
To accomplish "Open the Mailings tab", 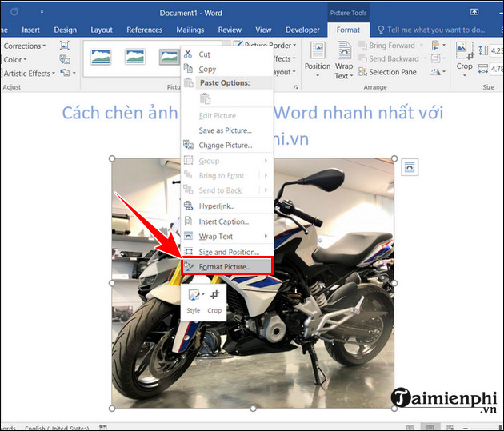I will tap(190, 30).
